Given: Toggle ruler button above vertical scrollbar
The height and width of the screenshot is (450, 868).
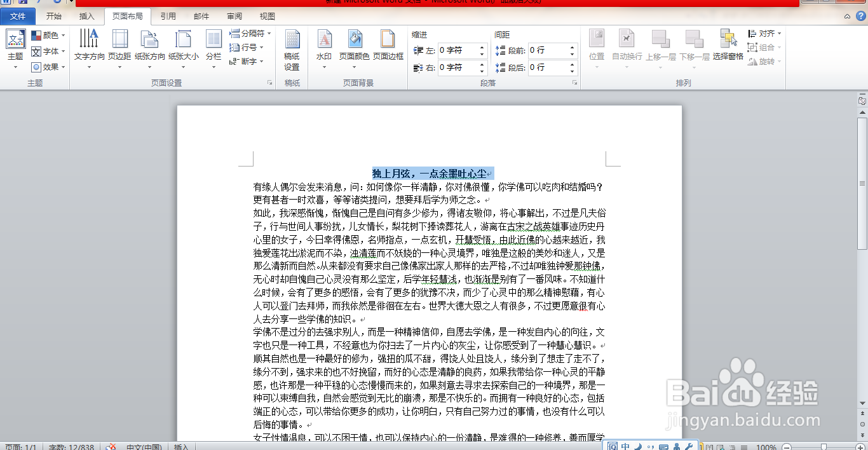Looking at the screenshot, I should [862, 100].
